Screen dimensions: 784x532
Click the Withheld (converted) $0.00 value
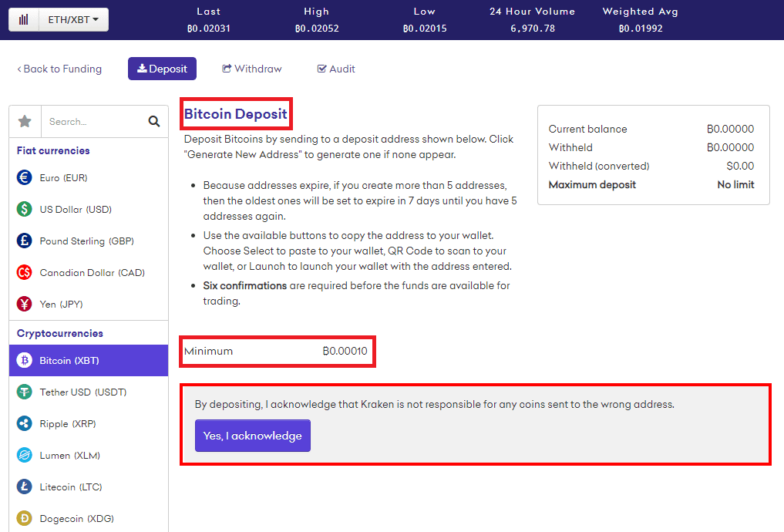coord(740,166)
